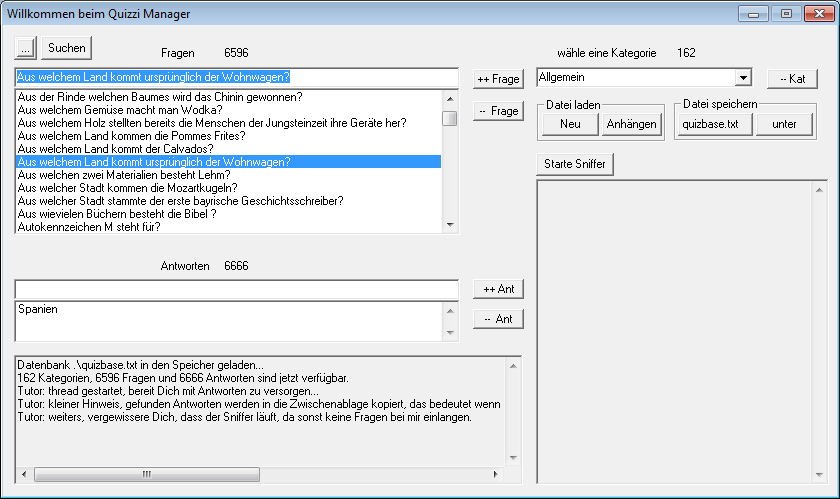Add answer using '++ Ant' button
The image size is (840, 499).
click(x=498, y=289)
